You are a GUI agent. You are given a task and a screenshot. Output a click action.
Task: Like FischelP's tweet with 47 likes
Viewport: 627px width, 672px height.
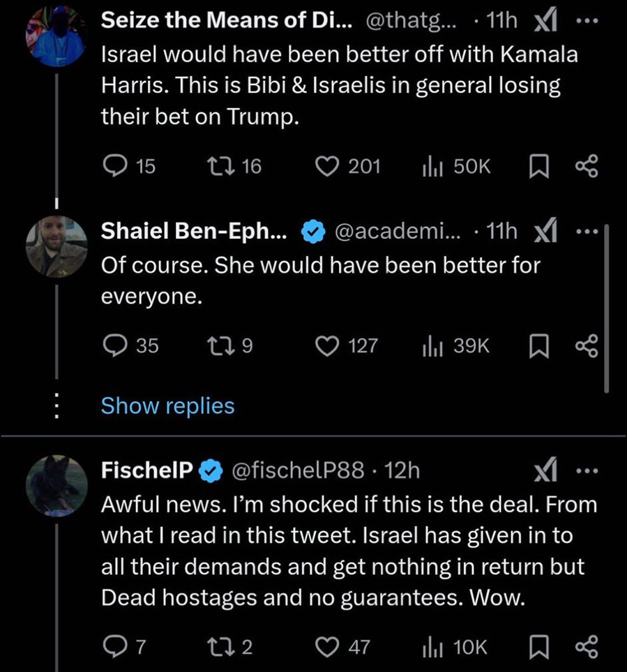click(x=326, y=648)
